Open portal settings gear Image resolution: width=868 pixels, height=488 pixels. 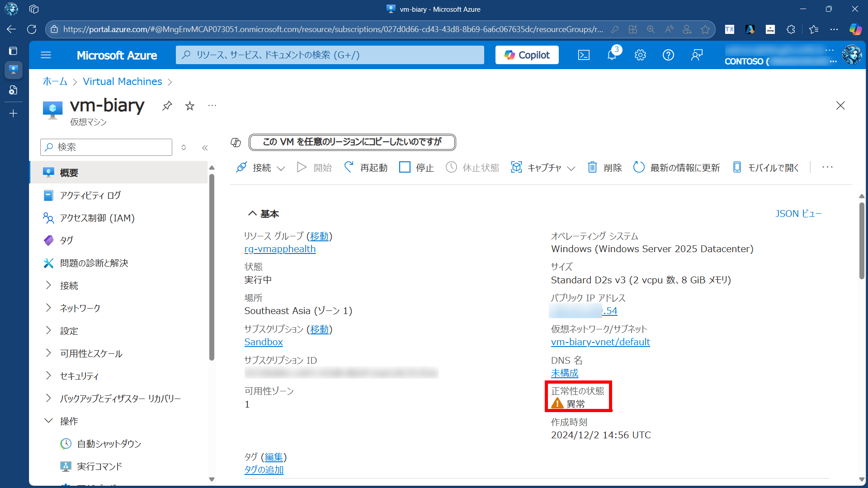click(640, 55)
